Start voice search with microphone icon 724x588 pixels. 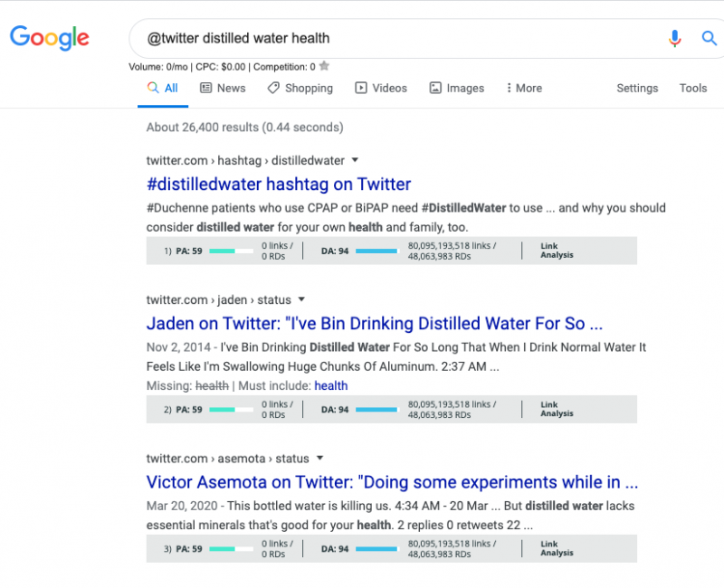coord(674,38)
